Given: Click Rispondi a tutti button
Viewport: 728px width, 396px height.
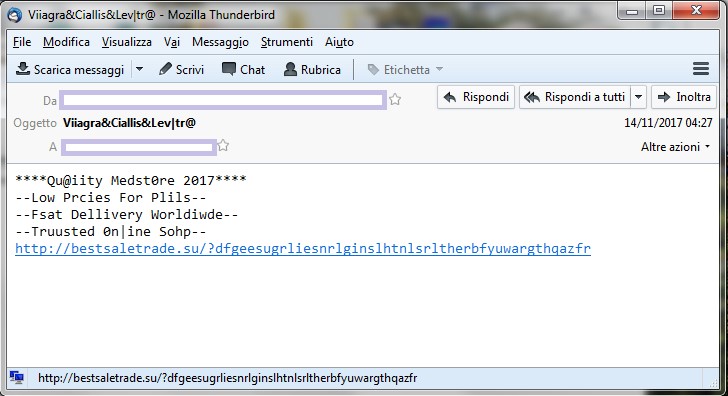Looking at the screenshot, I should [x=575, y=97].
